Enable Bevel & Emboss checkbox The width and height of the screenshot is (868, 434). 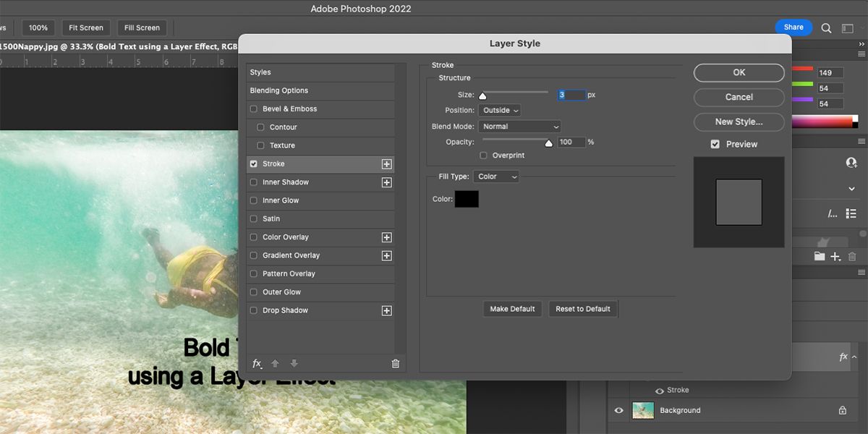pos(253,109)
